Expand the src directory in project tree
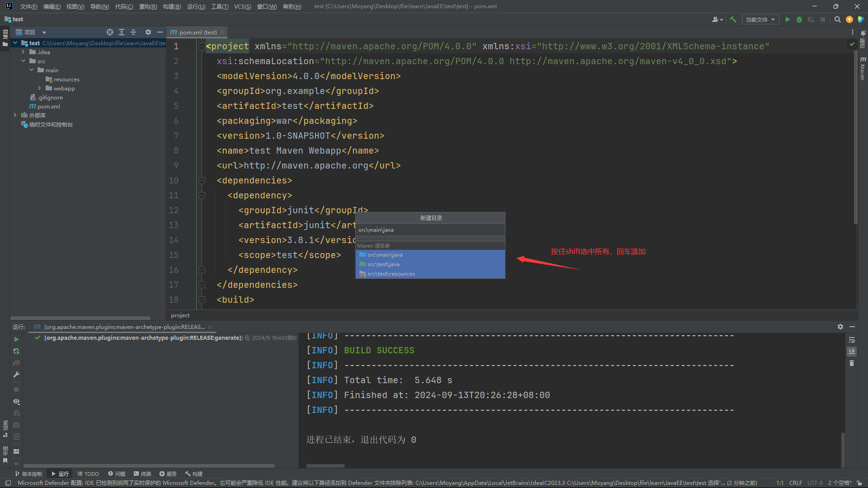The width and height of the screenshot is (868, 488). click(x=23, y=61)
